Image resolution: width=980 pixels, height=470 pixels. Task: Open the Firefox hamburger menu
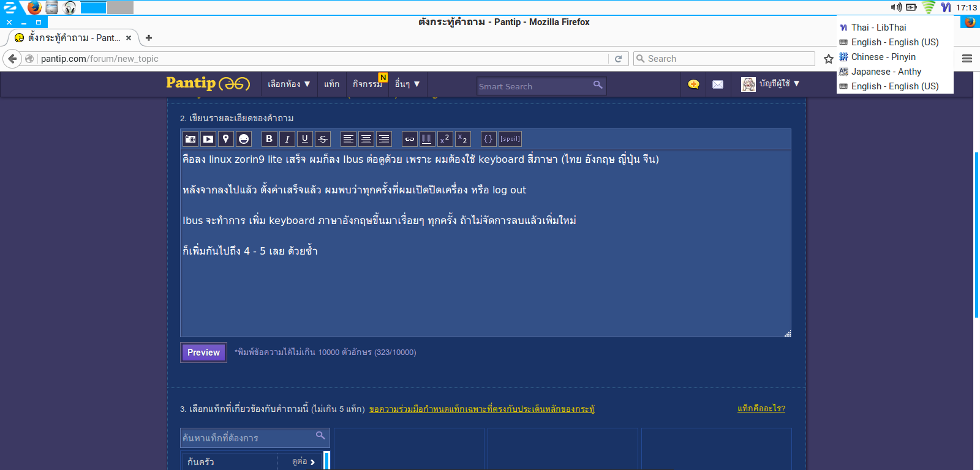coord(967,59)
